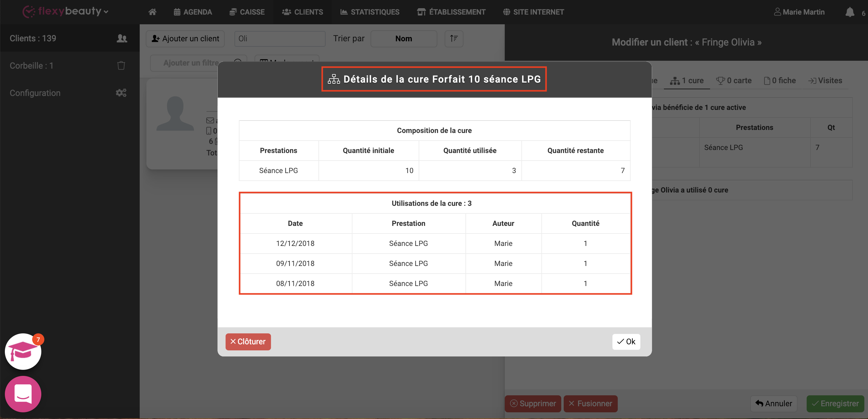Click the Enregistrer button
Viewport: 868px width, 419px height.
835,404
